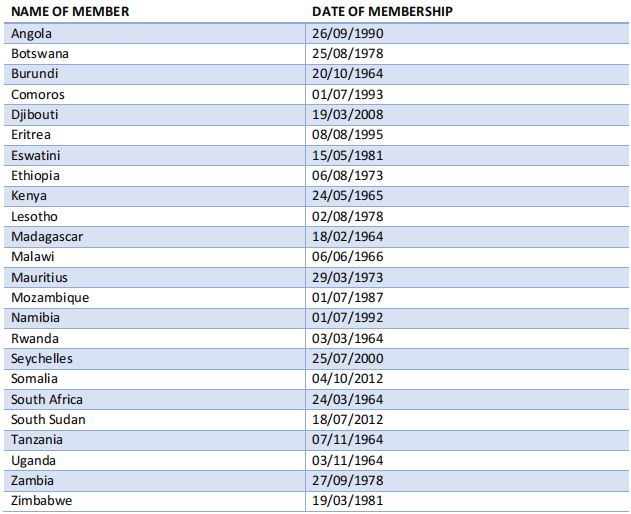Click the Angola cell
This screenshot has width=631, height=514.
point(31,34)
